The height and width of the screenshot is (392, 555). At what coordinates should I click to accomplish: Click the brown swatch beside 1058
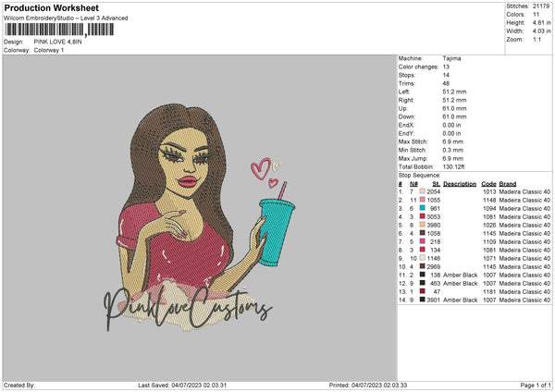pyautogui.click(x=423, y=233)
